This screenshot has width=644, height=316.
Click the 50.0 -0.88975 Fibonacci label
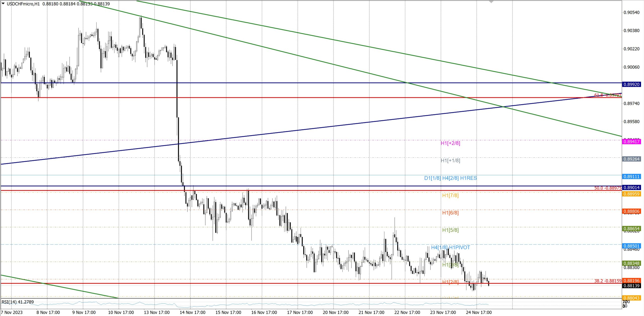click(x=608, y=188)
